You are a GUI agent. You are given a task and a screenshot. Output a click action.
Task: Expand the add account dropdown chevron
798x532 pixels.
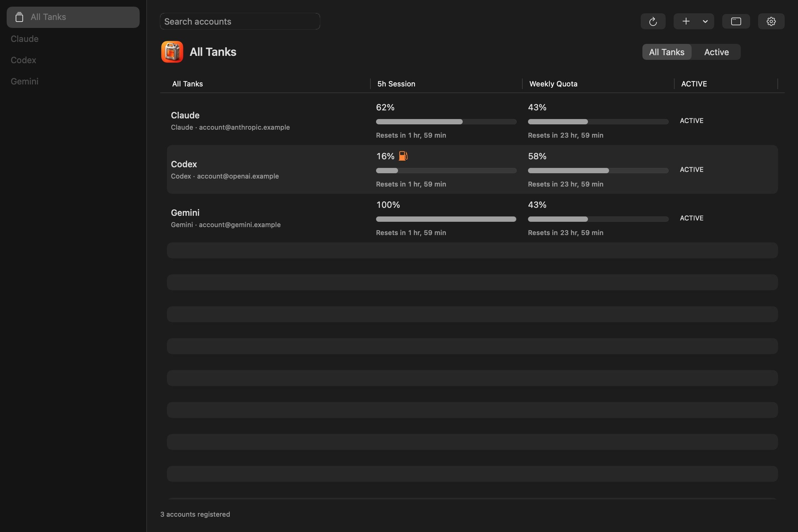pyautogui.click(x=705, y=21)
